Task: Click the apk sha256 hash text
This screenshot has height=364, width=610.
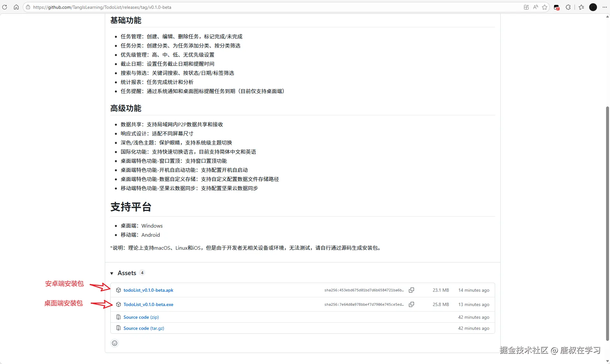Action: pyautogui.click(x=364, y=290)
